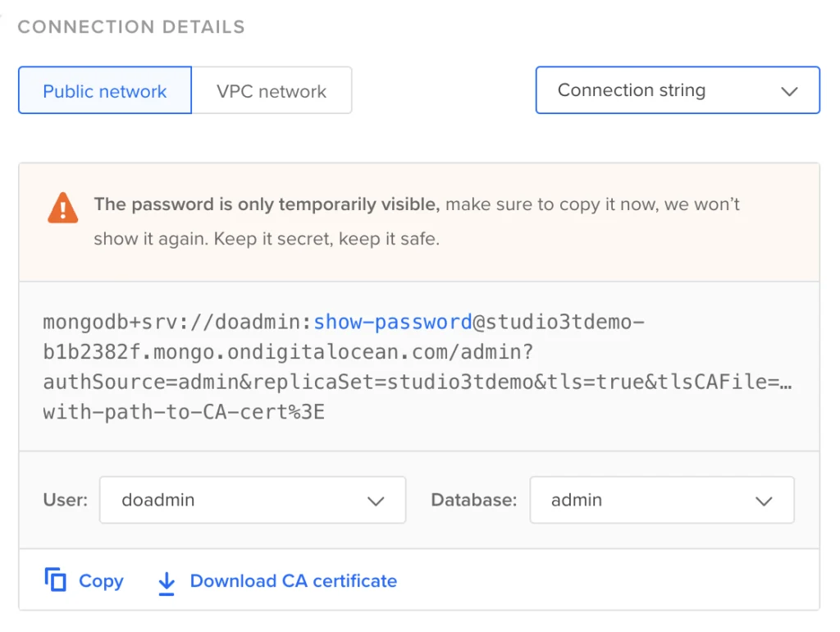Click the text 'mongodb+srv://doadmin:'
Screen dimensions: 840x632
(178, 322)
